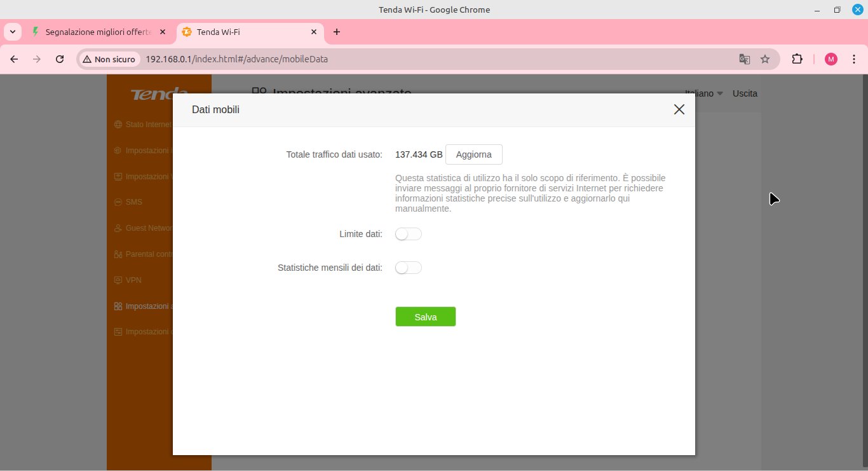Close the Segnalazione migliori offerte tab

(163, 32)
